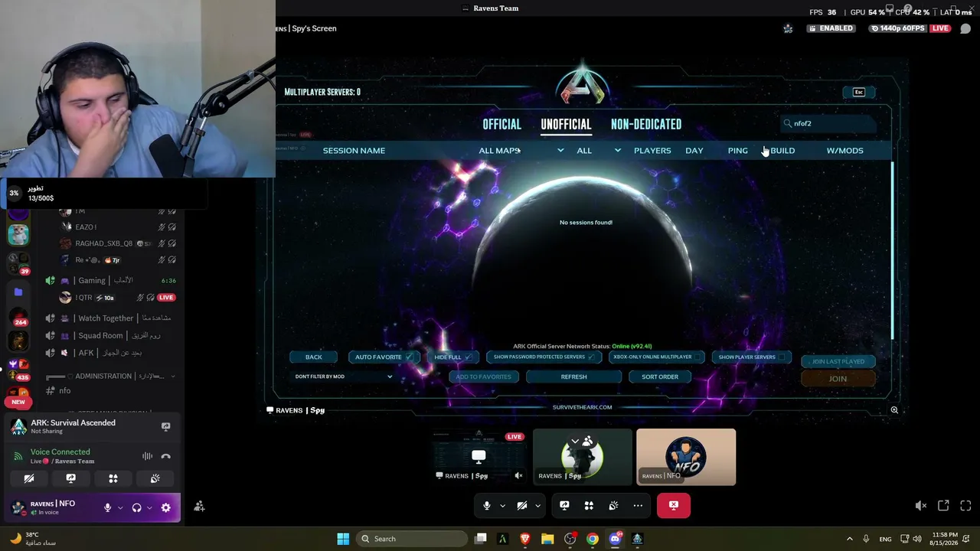Show hidden system tray icons
This screenshot has width=980, height=551.
point(849,539)
